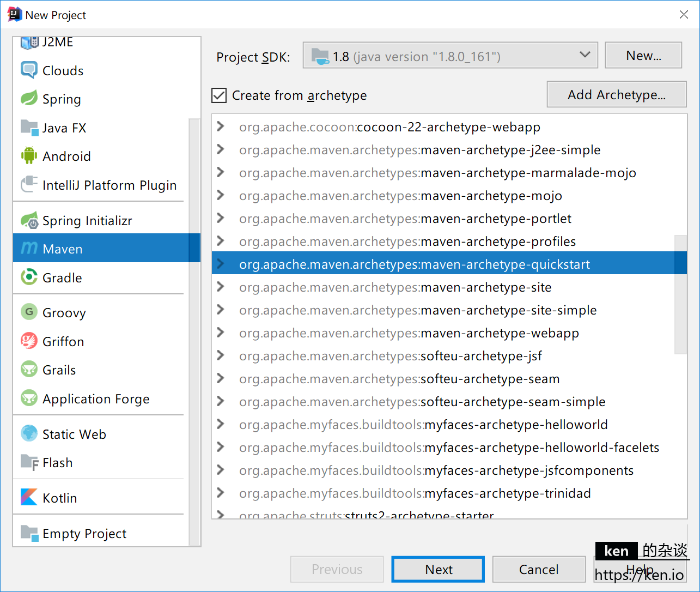The height and width of the screenshot is (592, 700).
Task: Click the New... SDK button
Action: click(x=643, y=55)
